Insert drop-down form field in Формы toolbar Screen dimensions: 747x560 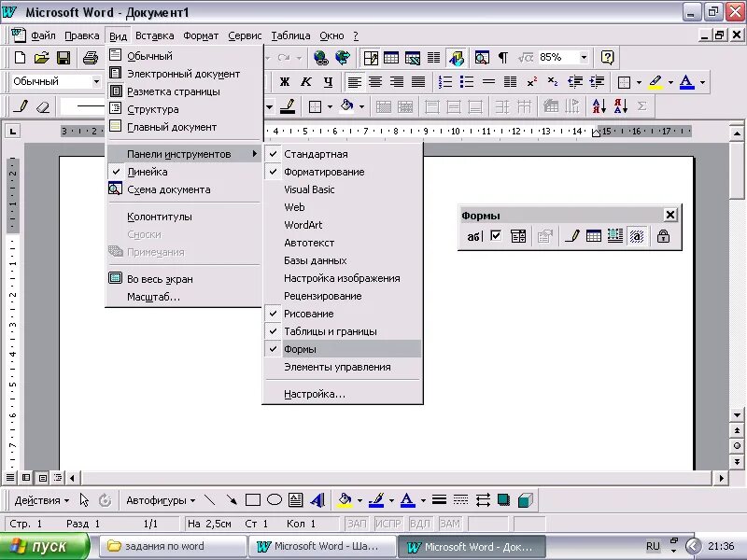pos(518,236)
